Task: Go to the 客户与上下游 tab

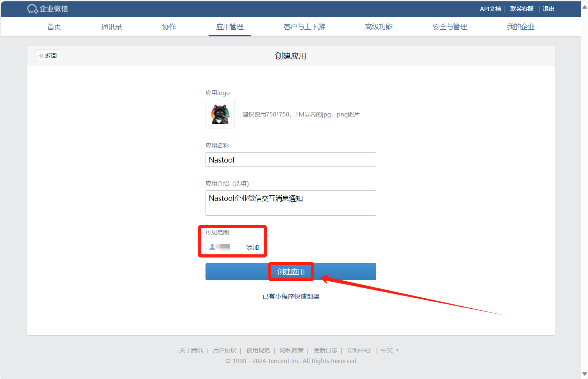Action: coord(304,27)
